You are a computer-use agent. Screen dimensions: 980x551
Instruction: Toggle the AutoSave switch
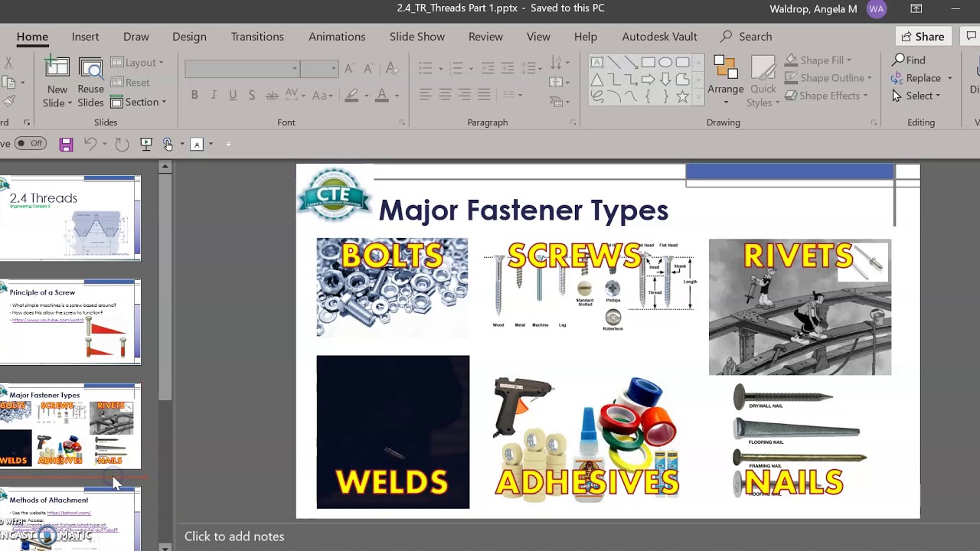coord(30,143)
